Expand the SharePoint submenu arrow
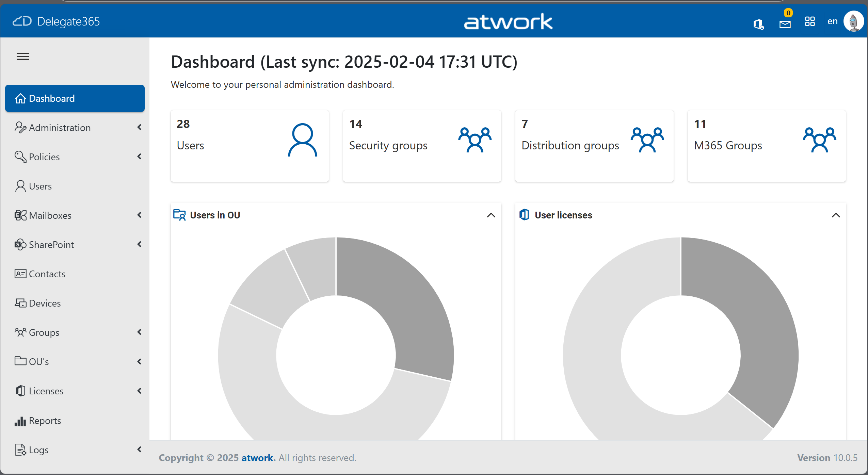The width and height of the screenshot is (868, 475). click(139, 244)
